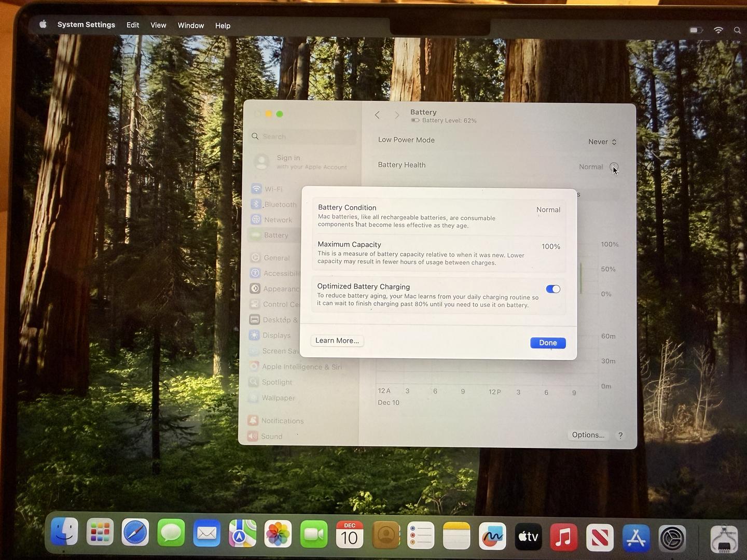Image resolution: width=747 pixels, height=560 pixels.
Task: Select Accessibility in the settings sidebar
Action: pyautogui.click(x=275, y=273)
